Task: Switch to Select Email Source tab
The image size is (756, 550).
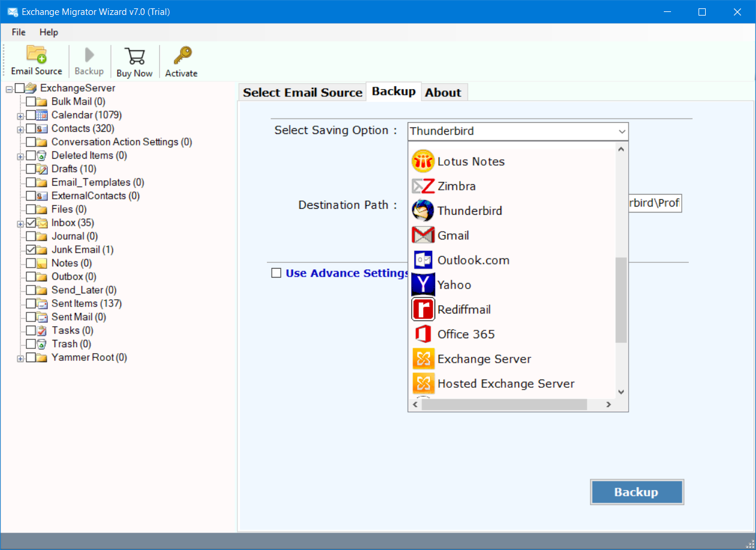Action: point(302,92)
